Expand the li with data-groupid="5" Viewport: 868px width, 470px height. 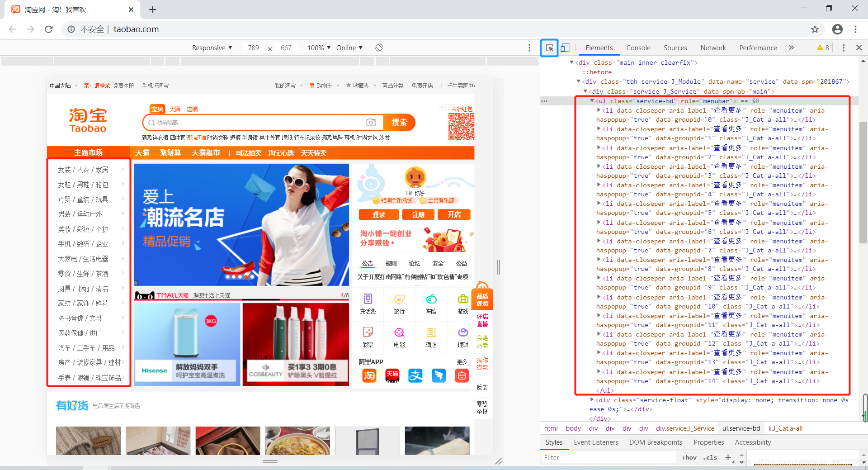click(599, 203)
